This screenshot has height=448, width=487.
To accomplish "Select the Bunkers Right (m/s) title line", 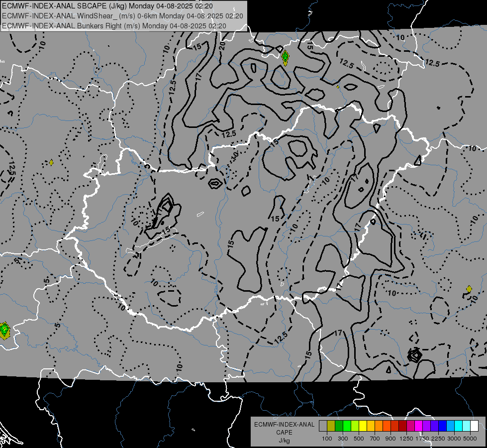I will click(114, 26).
